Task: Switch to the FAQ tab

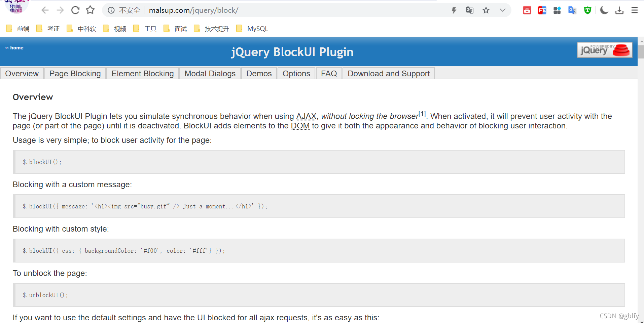Action: coord(329,74)
